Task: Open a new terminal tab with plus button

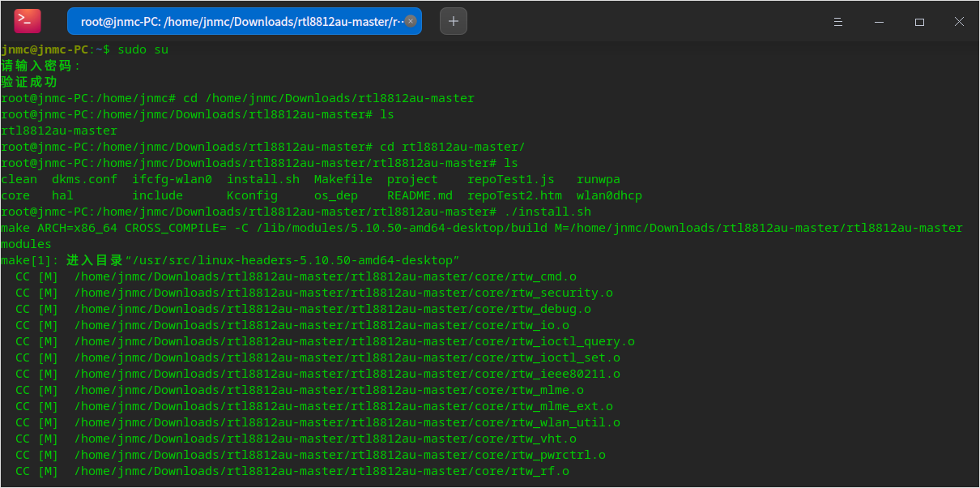Action: [454, 21]
